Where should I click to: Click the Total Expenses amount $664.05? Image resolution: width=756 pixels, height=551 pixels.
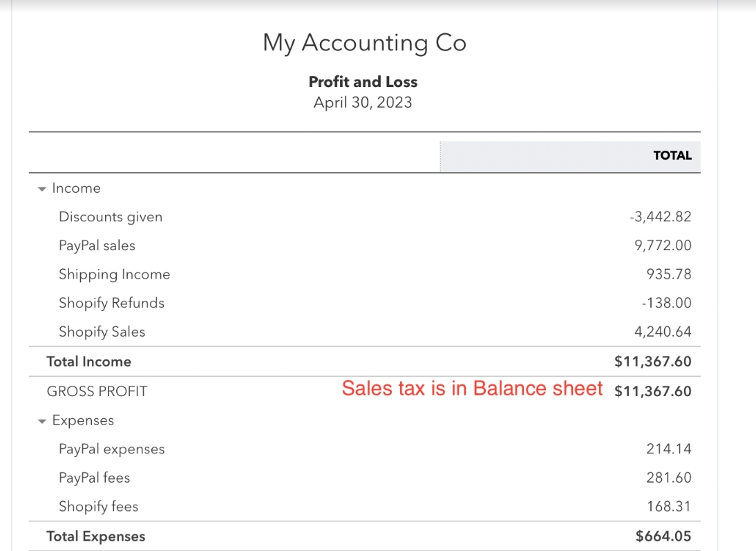663,536
